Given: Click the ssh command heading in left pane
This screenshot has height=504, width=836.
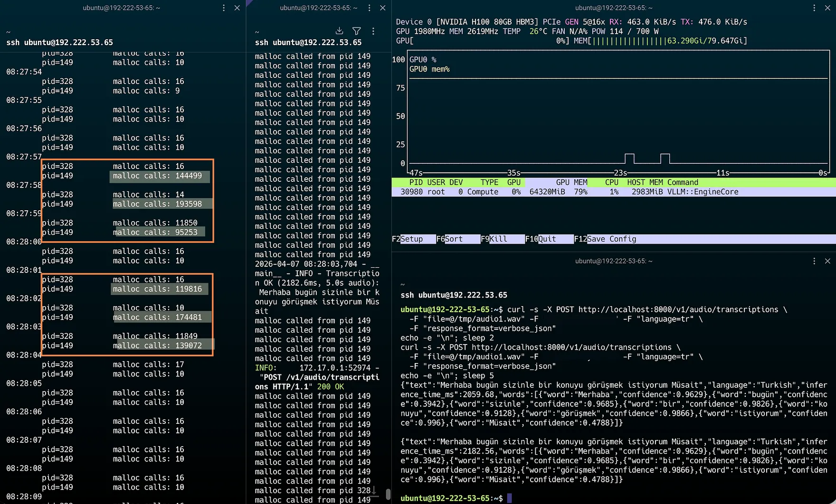Looking at the screenshot, I should click(59, 43).
